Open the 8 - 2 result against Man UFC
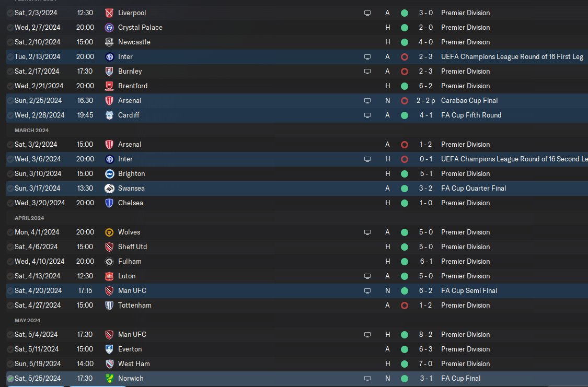 pos(425,335)
